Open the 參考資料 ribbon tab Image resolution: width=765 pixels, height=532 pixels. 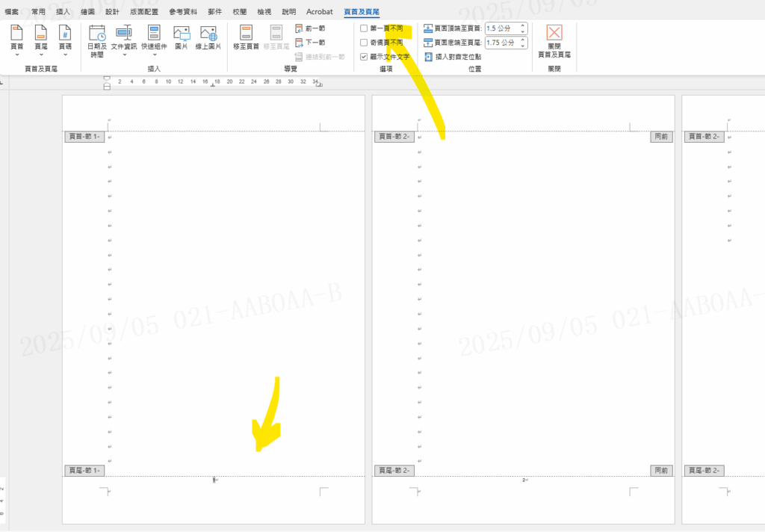pos(184,12)
